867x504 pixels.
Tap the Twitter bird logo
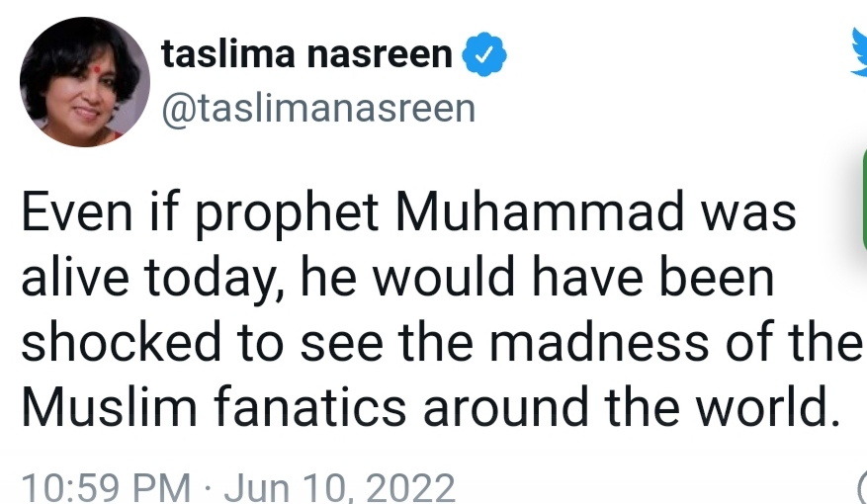[x=859, y=52]
